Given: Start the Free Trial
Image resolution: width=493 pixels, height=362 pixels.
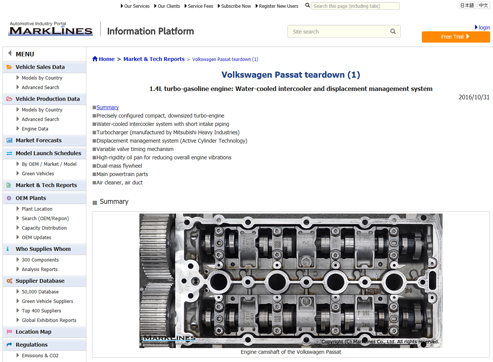Looking at the screenshot, I should coord(456,37).
